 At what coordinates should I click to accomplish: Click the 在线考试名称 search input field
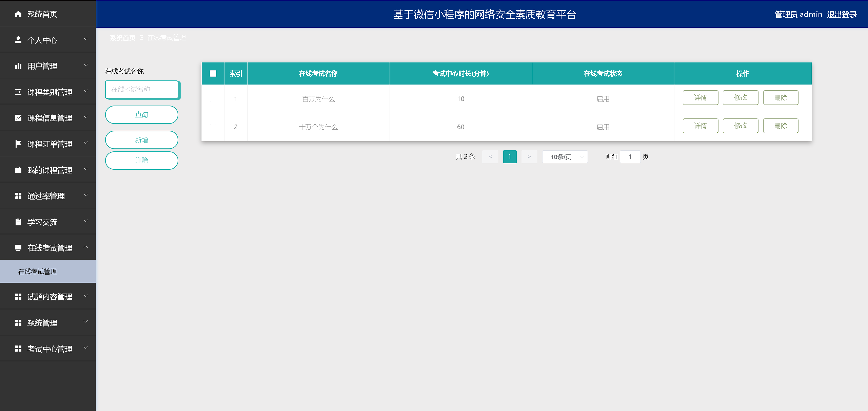pyautogui.click(x=141, y=89)
